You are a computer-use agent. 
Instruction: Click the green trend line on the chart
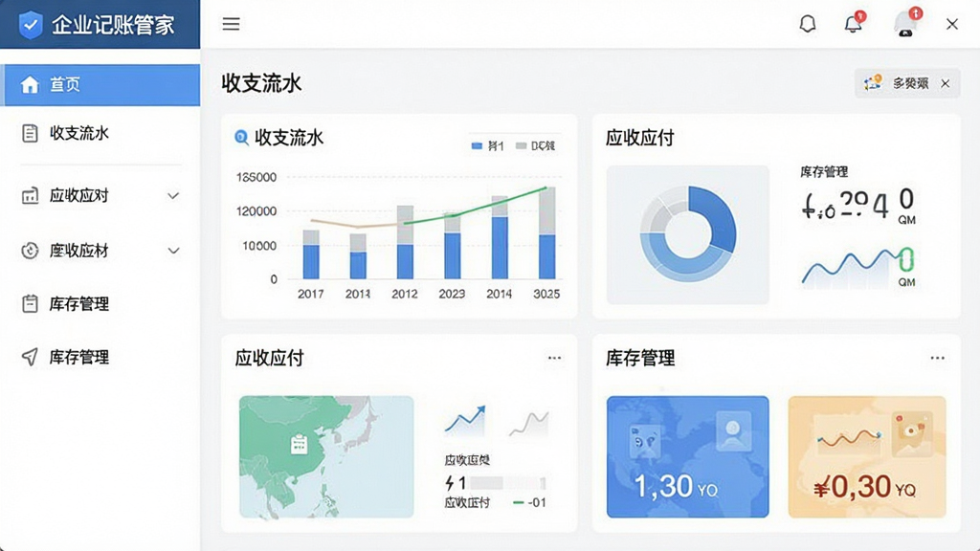pos(477,207)
